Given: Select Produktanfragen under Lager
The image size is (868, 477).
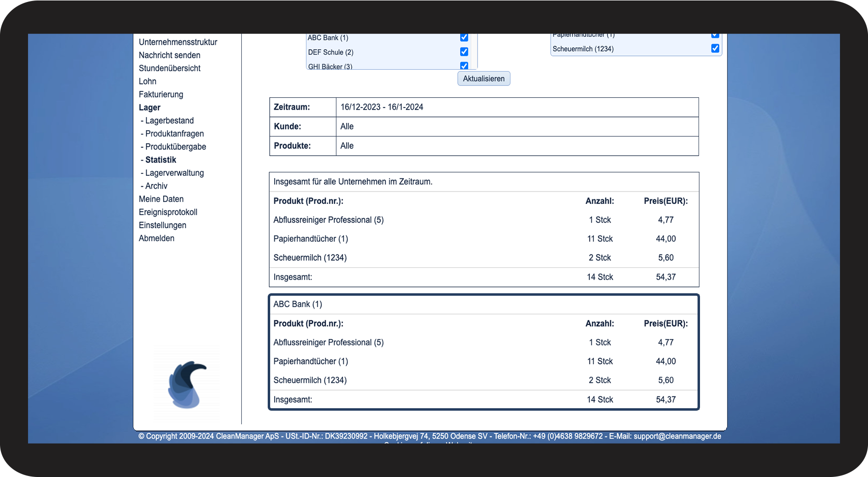Looking at the screenshot, I should [x=174, y=134].
